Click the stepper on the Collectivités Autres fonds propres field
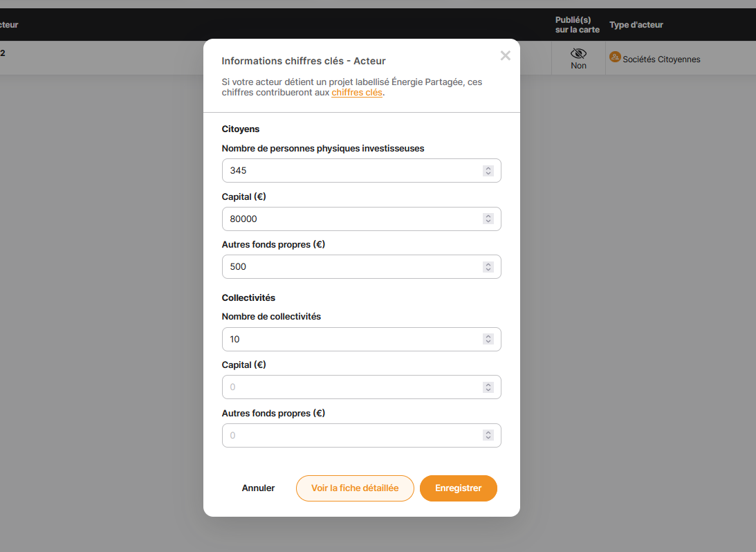This screenshot has width=756, height=552. (488, 435)
